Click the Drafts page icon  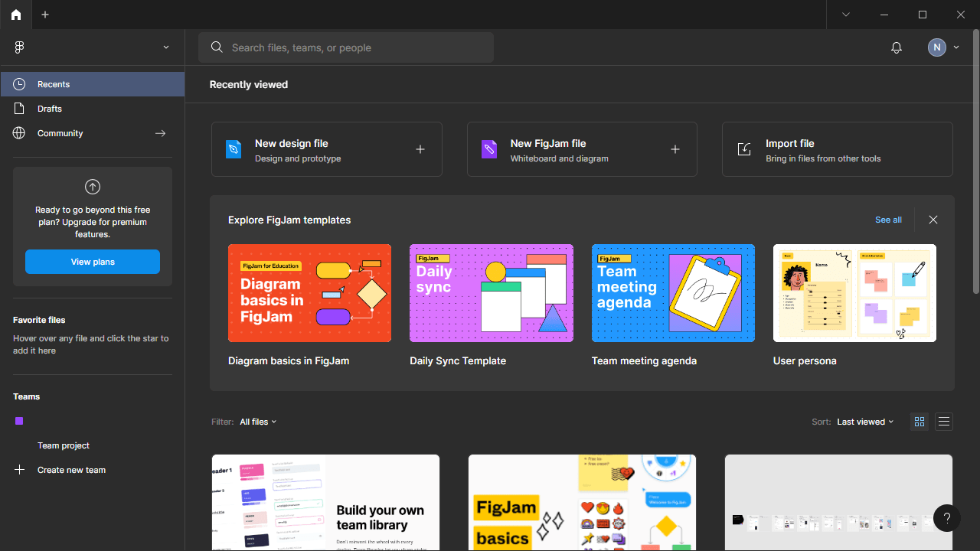click(19, 109)
